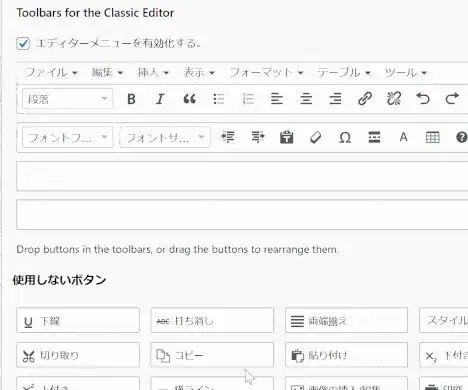Open the ファイル menu
This screenshot has height=390, width=468.
(51, 72)
